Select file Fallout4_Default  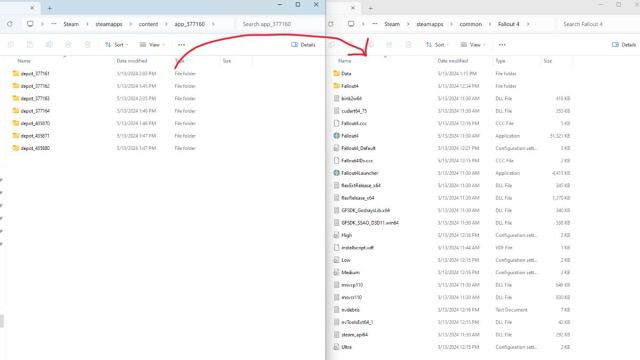pyautogui.click(x=358, y=148)
